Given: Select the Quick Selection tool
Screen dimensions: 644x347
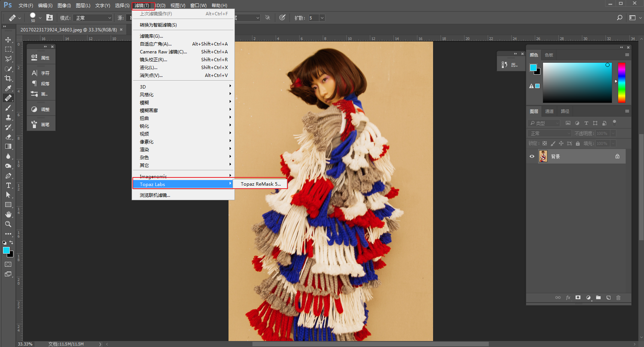Looking at the screenshot, I should coord(8,69).
